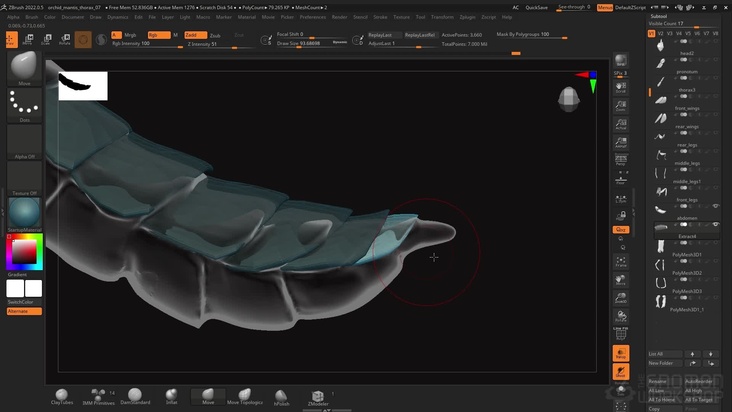This screenshot has width=732, height=412.
Task: Open the current brush picker thumbnail
Action: (x=24, y=68)
